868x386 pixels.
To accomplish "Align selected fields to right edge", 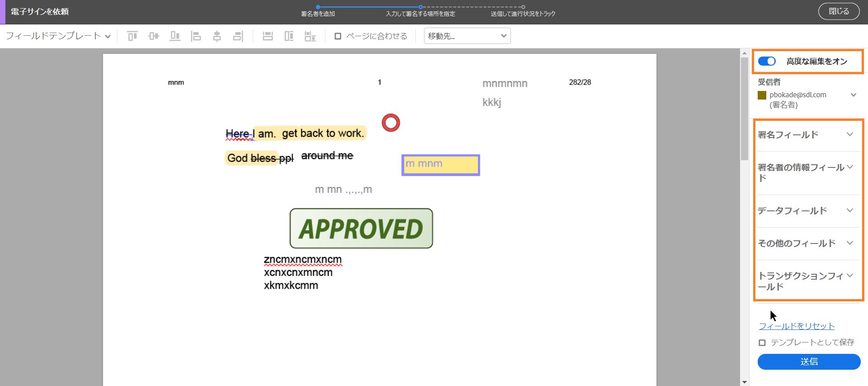I will 238,36.
